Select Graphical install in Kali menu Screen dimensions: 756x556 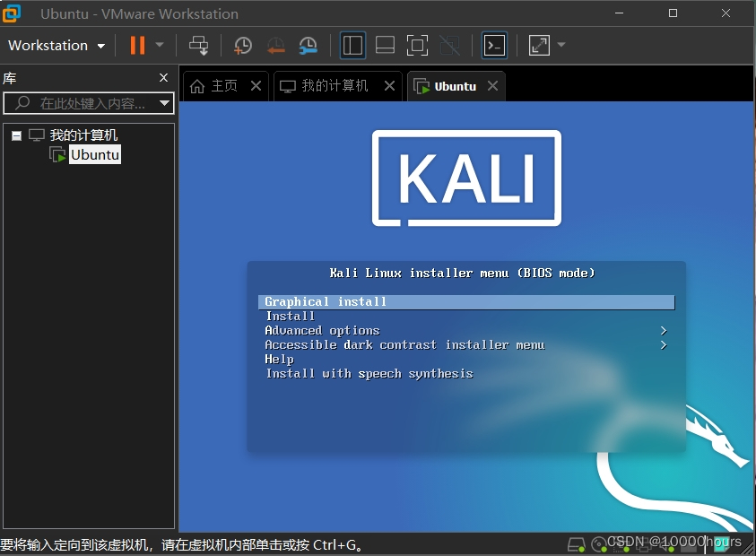point(466,302)
